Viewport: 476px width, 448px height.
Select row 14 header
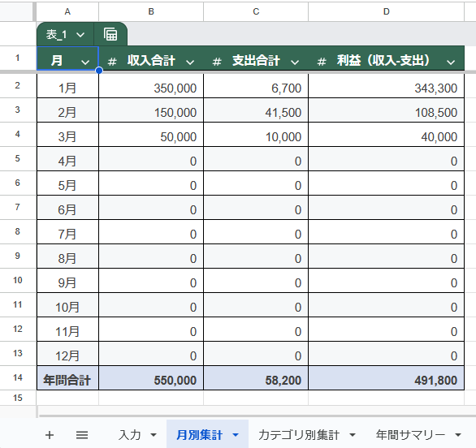(18, 377)
